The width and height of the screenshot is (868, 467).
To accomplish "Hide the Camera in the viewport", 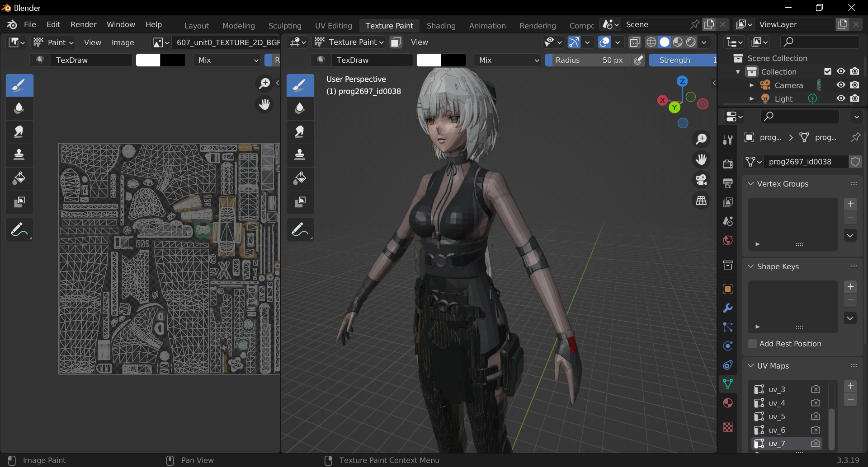I will coord(841,85).
